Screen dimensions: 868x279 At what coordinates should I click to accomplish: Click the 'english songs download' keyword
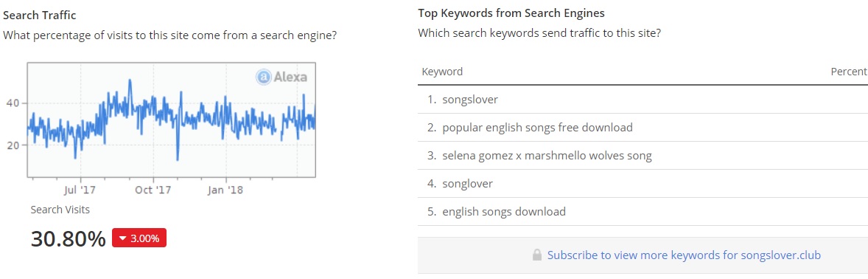[x=504, y=212]
